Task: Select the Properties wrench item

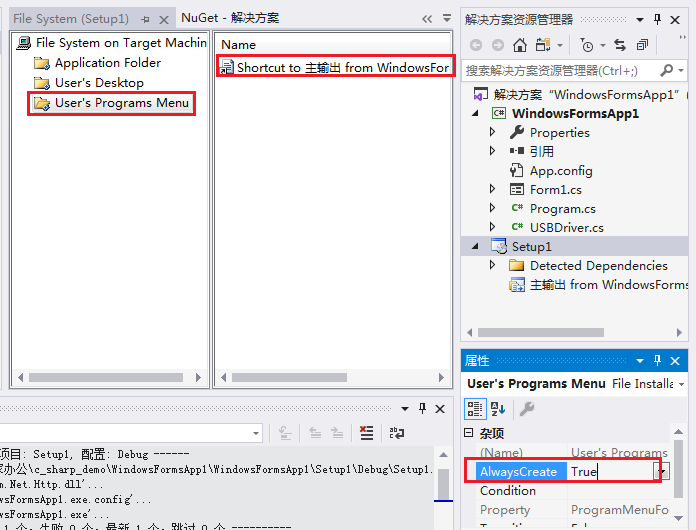Action: tap(550, 132)
